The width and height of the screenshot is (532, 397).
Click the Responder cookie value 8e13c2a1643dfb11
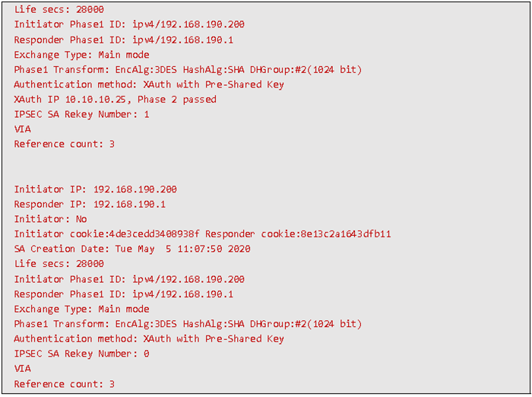pyautogui.click(x=346, y=234)
